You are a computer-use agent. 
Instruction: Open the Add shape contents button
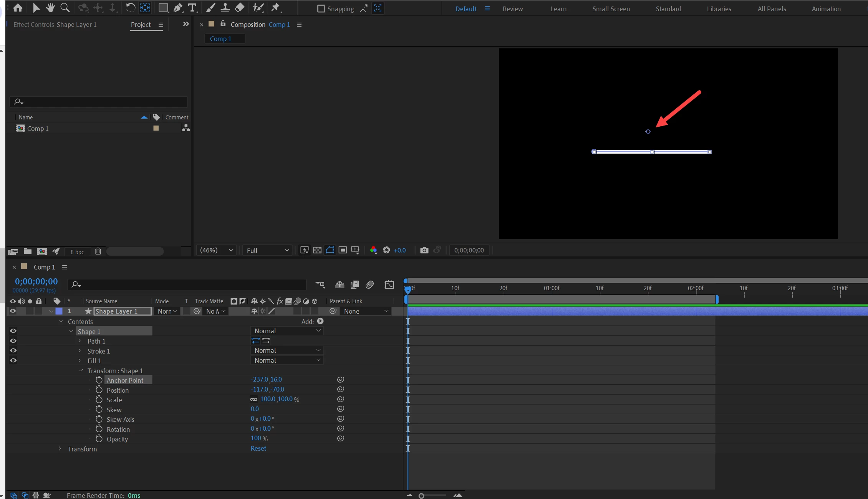(320, 321)
